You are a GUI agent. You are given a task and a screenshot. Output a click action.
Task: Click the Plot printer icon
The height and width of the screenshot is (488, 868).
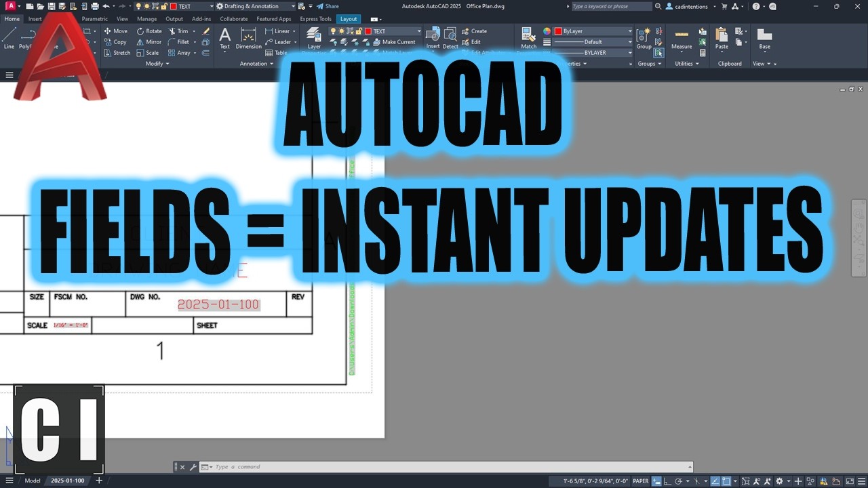(x=94, y=6)
